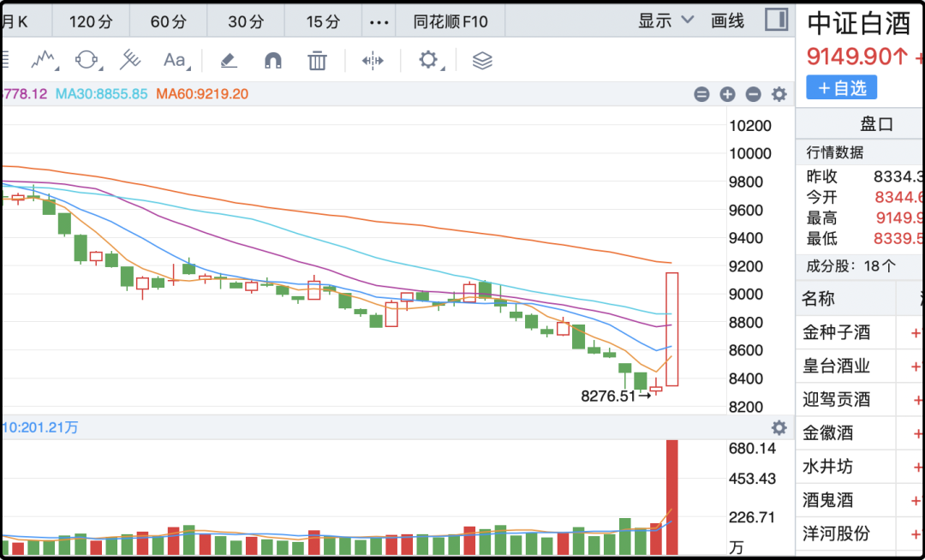Click the measure range tool icon
Image resolution: width=925 pixels, height=560 pixels.
pyautogui.click(x=373, y=60)
